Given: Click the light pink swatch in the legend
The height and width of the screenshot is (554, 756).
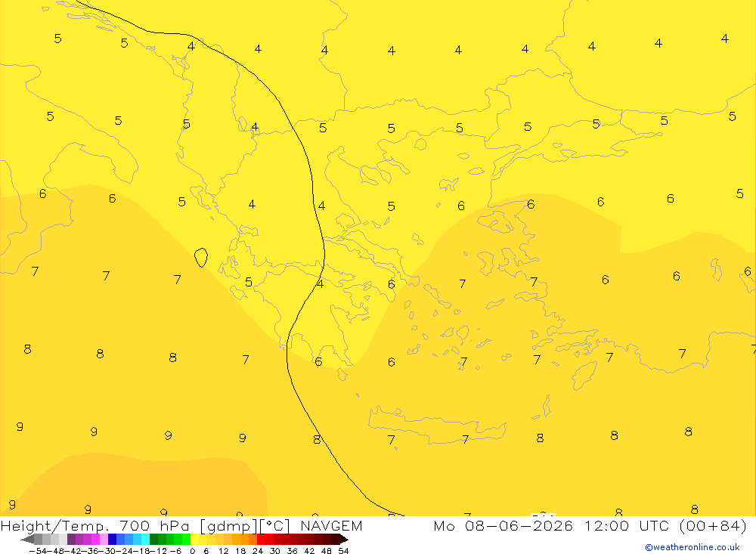Looking at the screenshot, I should click(x=104, y=540).
